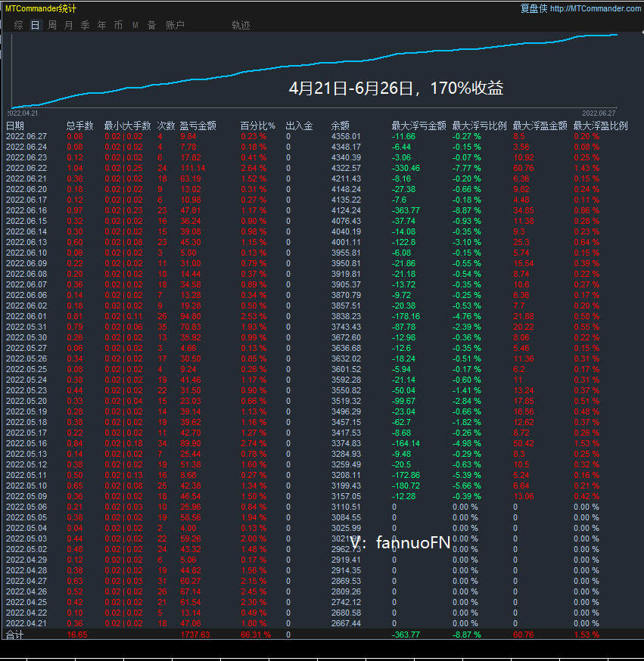This screenshot has height=661, width=644.
Task: Click the blue equity curve chart
Action: (x=314, y=71)
